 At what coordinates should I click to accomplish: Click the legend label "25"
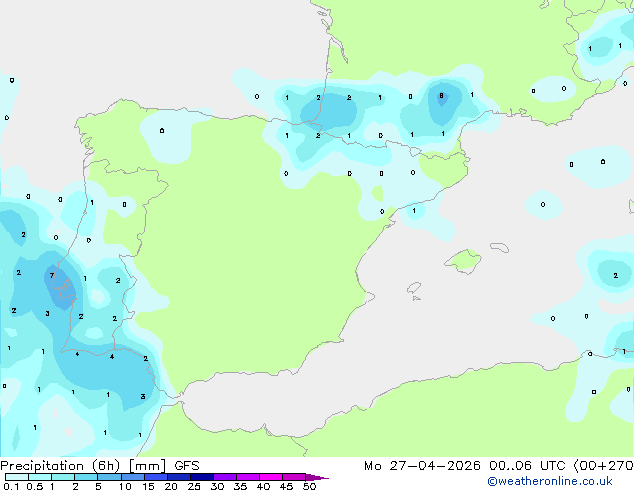tap(194, 486)
